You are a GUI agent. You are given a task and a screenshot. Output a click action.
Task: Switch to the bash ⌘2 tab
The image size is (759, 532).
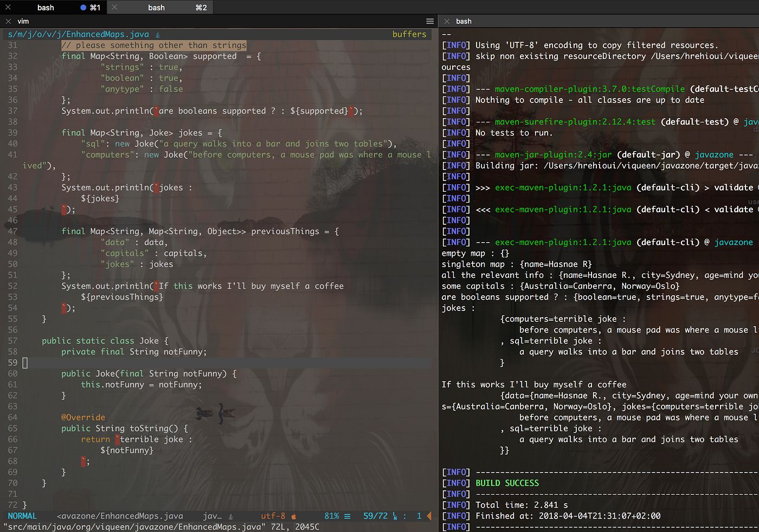(156, 7)
